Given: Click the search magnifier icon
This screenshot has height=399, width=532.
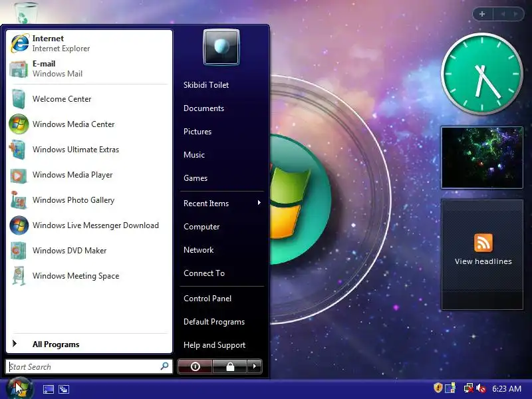Looking at the screenshot, I should point(164,366).
